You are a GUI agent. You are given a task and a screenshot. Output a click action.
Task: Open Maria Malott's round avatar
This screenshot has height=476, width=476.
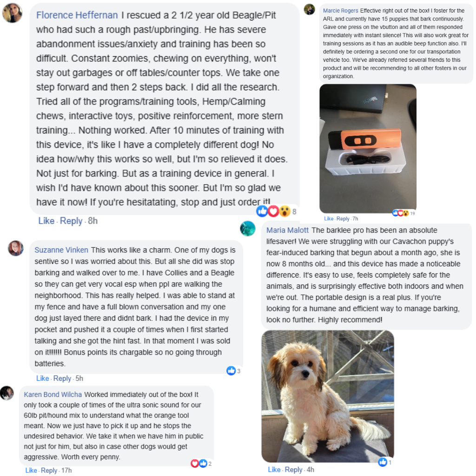click(x=248, y=229)
